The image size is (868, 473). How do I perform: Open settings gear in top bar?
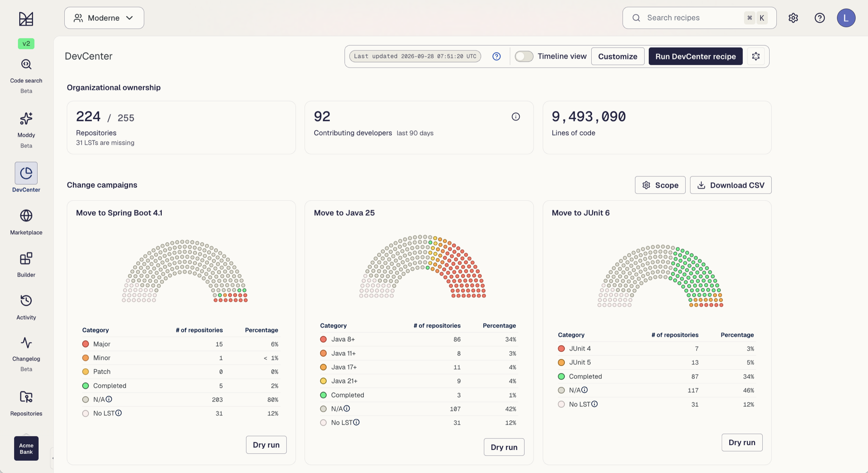tap(793, 18)
